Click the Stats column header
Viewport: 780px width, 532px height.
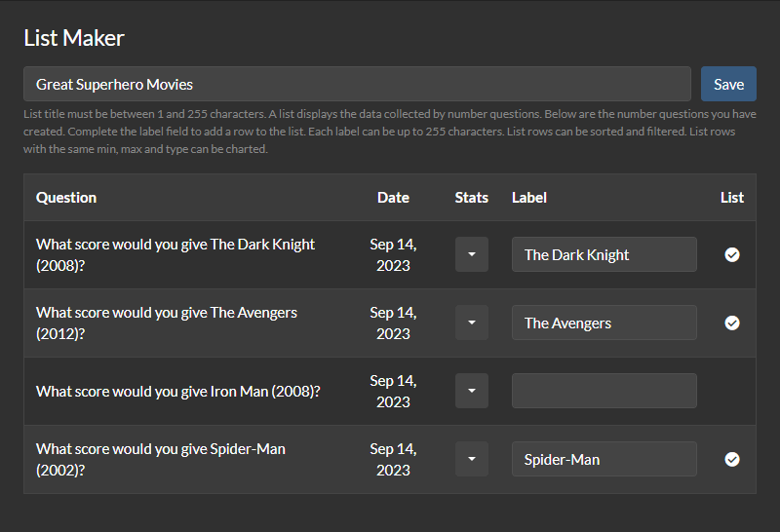click(x=472, y=197)
